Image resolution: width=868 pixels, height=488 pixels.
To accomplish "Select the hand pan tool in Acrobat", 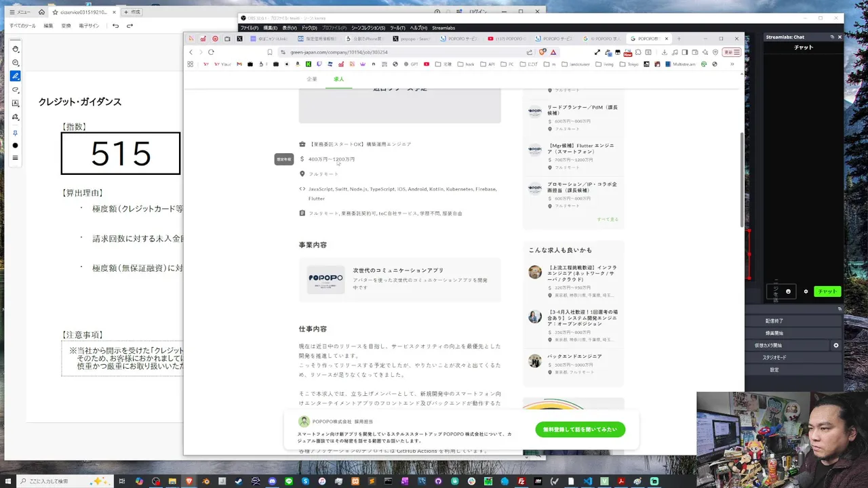I will point(16,49).
